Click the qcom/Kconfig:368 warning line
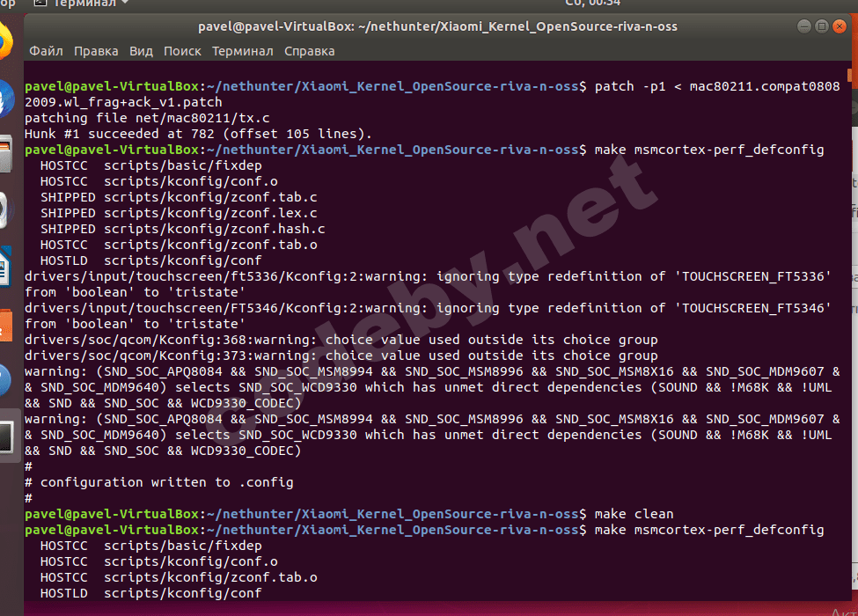 [x=341, y=341]
